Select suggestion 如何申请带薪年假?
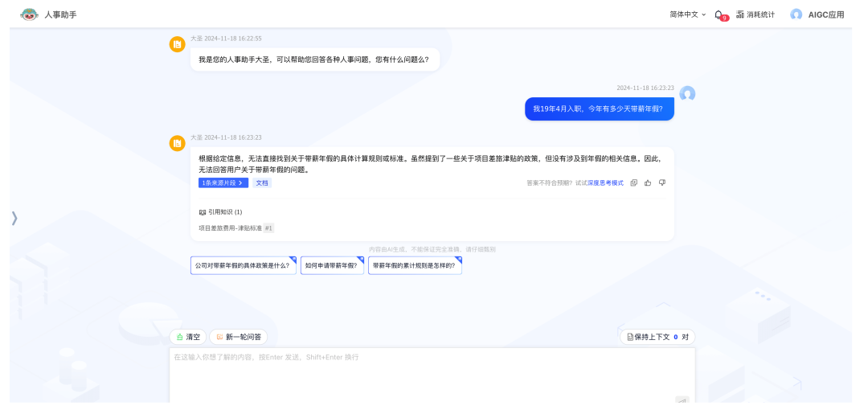The image size is (868, 418). (333, 265)
